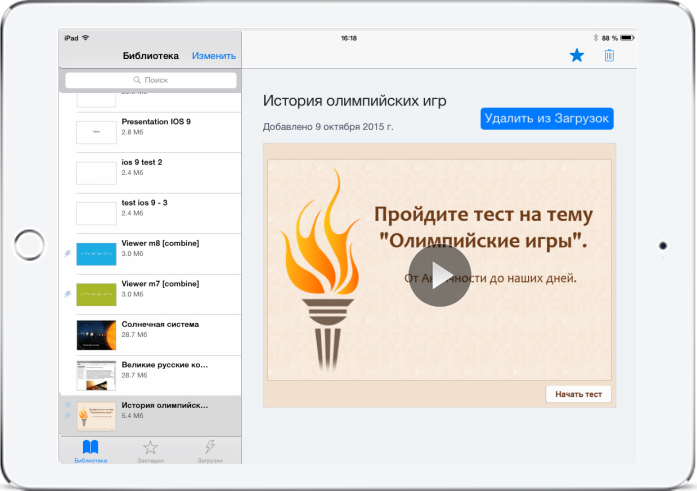Tap the torch thumbnail in list

click(96, 416)
